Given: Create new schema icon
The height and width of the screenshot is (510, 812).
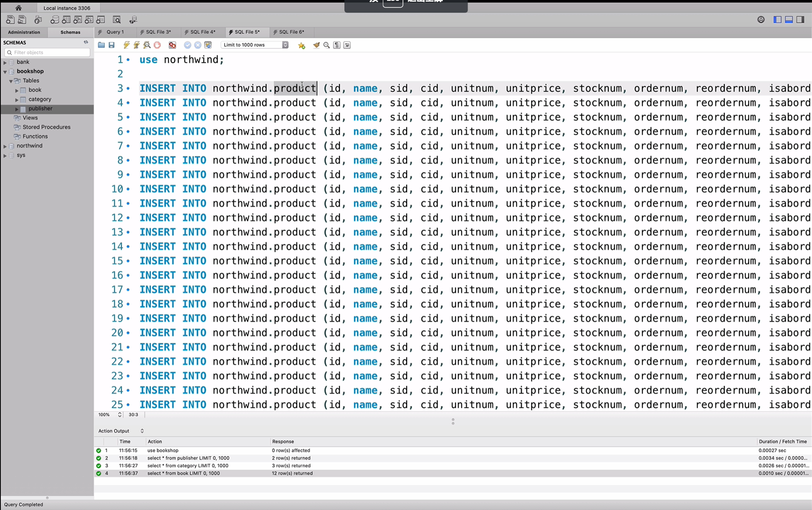Looking at the screenshot, I should coord(55,20).
